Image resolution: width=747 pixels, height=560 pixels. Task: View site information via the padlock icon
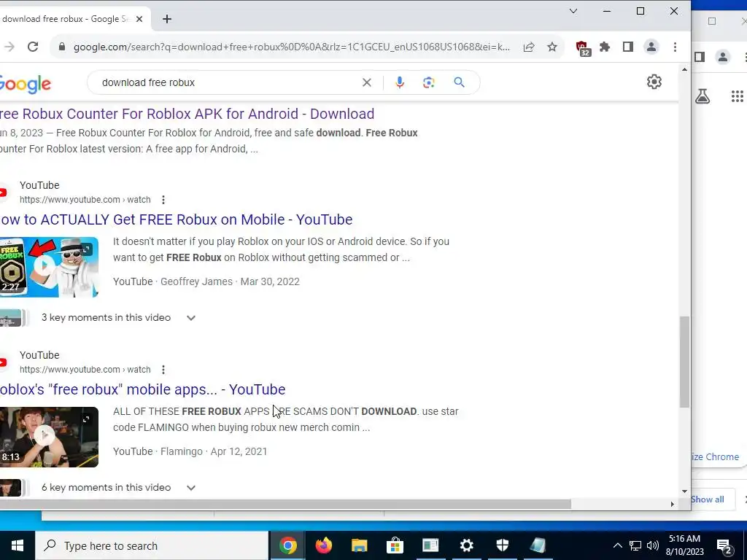click(x=61, y=47)
